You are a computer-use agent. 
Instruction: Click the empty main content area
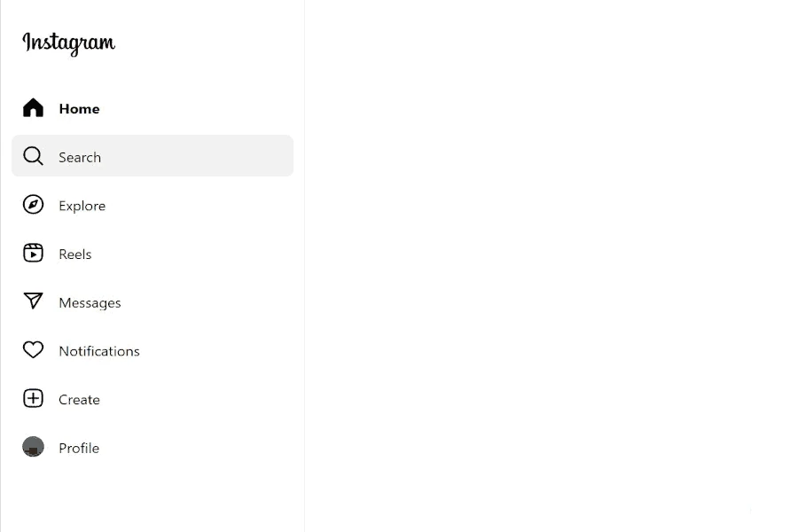click(552, 266)
